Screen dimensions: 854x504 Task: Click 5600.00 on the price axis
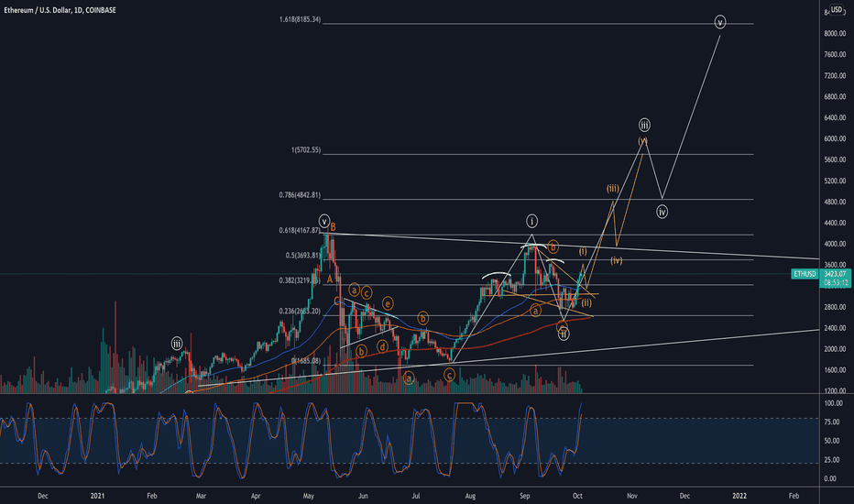click(x=835, y=159)
